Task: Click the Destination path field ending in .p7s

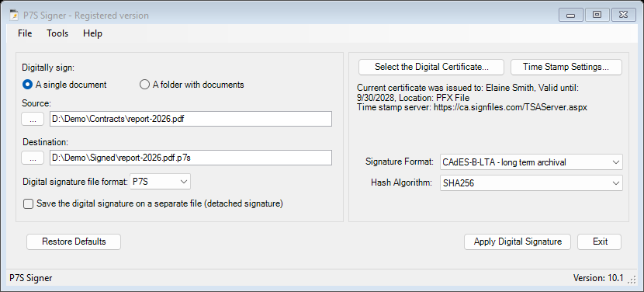Action: coord(191,158)
